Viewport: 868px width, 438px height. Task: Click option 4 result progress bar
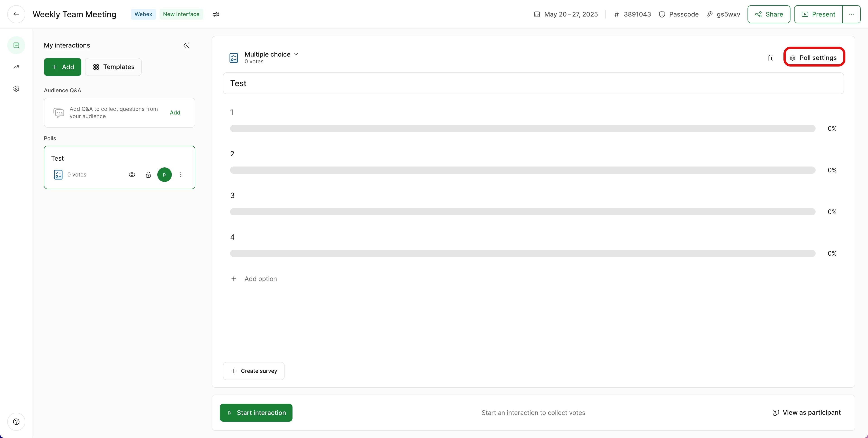pos(523,254)
